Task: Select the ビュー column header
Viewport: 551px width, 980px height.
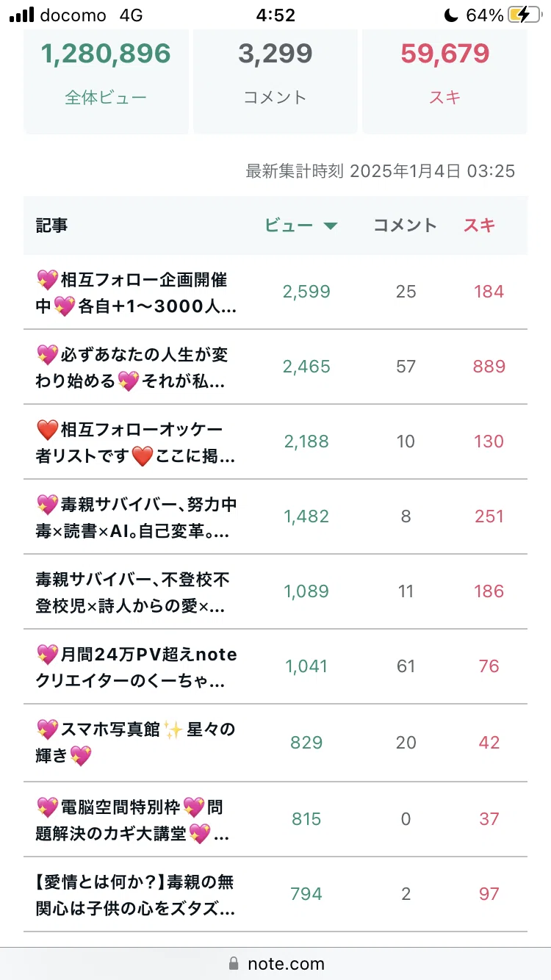Action: [289, 226]
